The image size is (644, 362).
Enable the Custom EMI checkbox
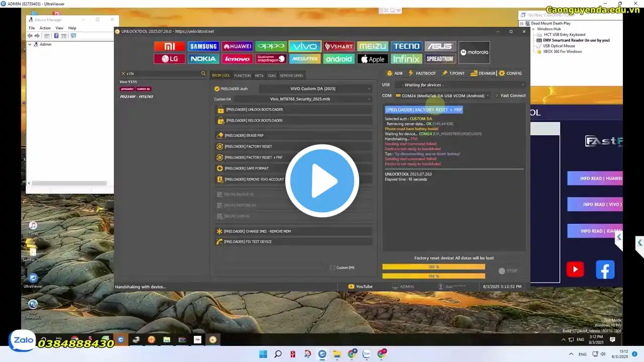[332, 267]
